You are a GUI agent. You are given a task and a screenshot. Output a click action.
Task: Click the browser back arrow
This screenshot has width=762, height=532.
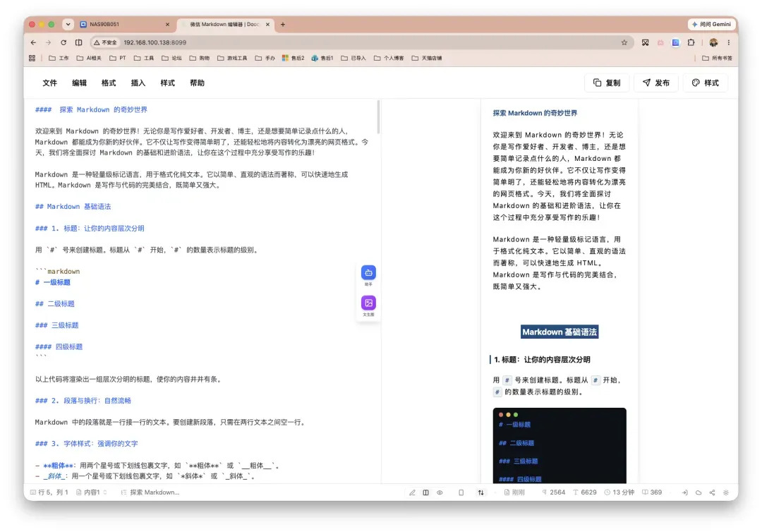33,43
